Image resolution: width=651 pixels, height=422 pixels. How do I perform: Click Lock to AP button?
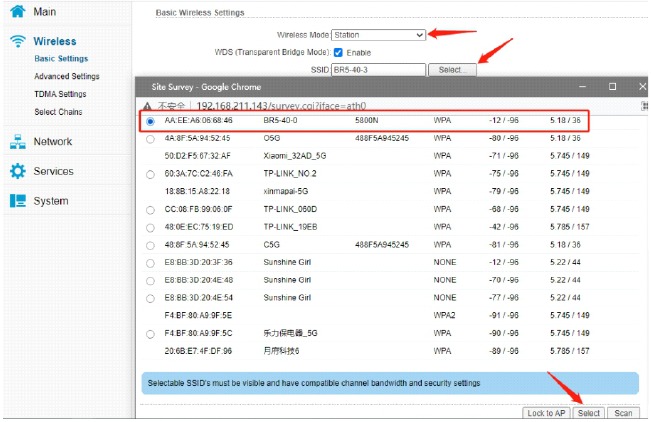(546, 413)
